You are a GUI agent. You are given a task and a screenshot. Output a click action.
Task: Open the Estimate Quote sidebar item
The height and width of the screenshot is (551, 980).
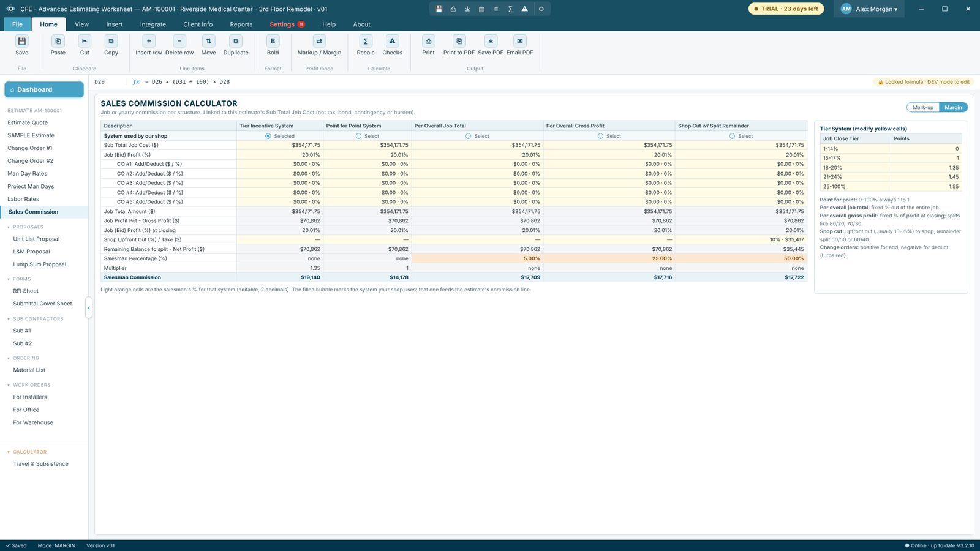point(44,122)
